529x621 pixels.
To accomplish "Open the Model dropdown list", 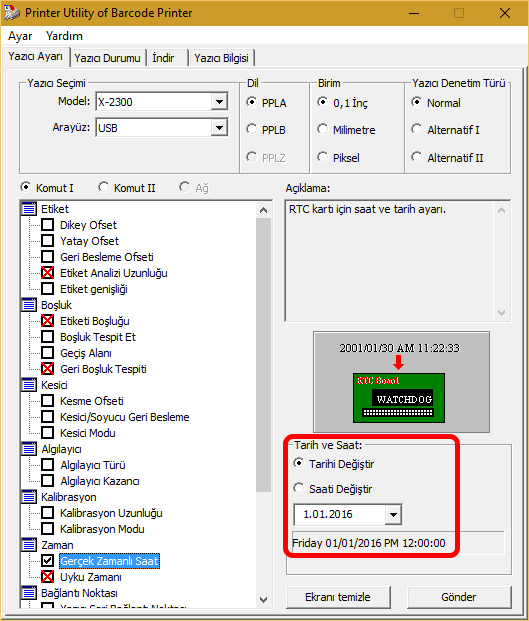I will [219, 102].
